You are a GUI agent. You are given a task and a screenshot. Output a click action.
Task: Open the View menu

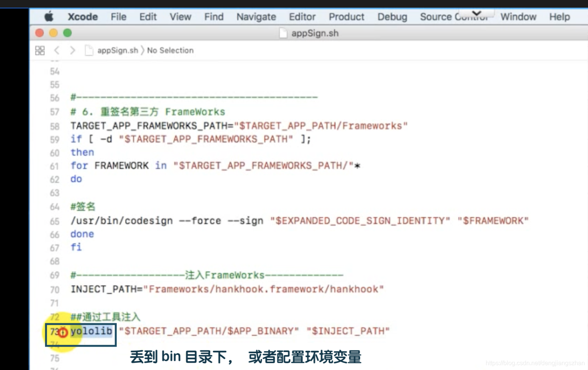180,17
